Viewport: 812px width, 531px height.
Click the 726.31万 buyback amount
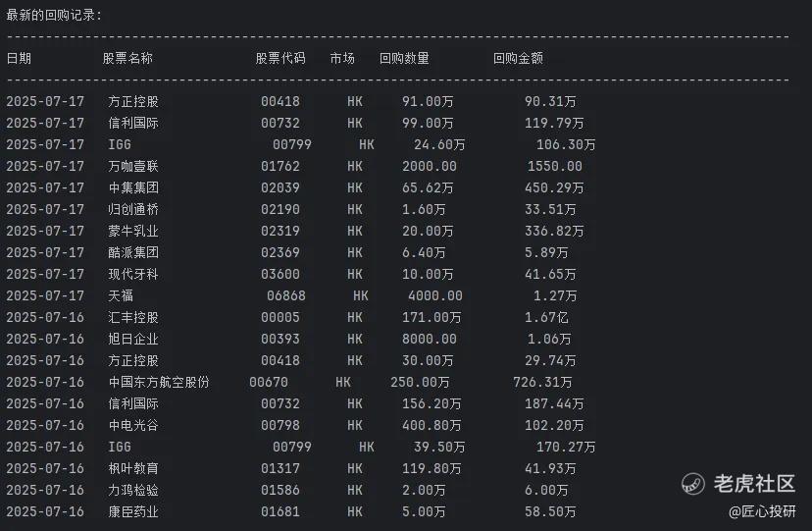[x=543, y=382]
